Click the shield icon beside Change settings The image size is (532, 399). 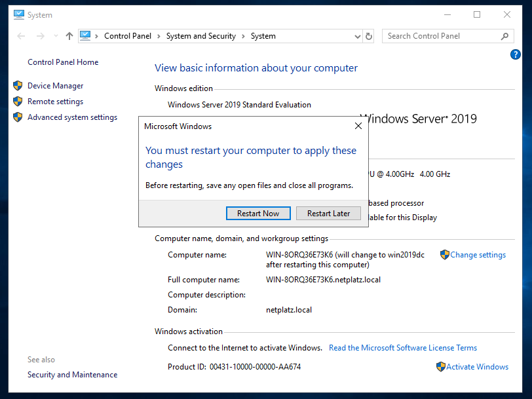tap(444, 254)
